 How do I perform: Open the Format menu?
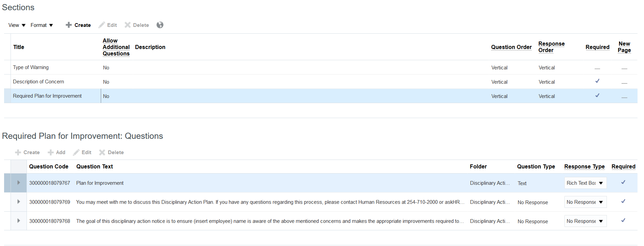(42, 25)
